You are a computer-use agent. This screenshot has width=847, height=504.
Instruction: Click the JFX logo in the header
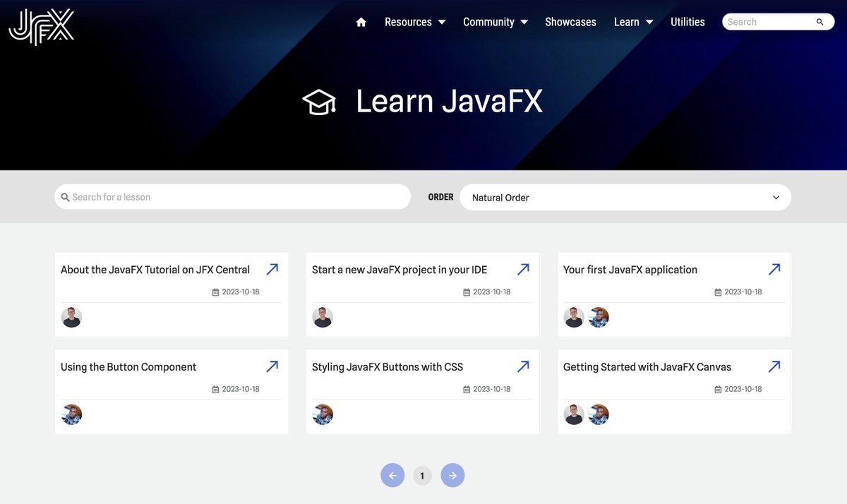[x=41, y=27]
